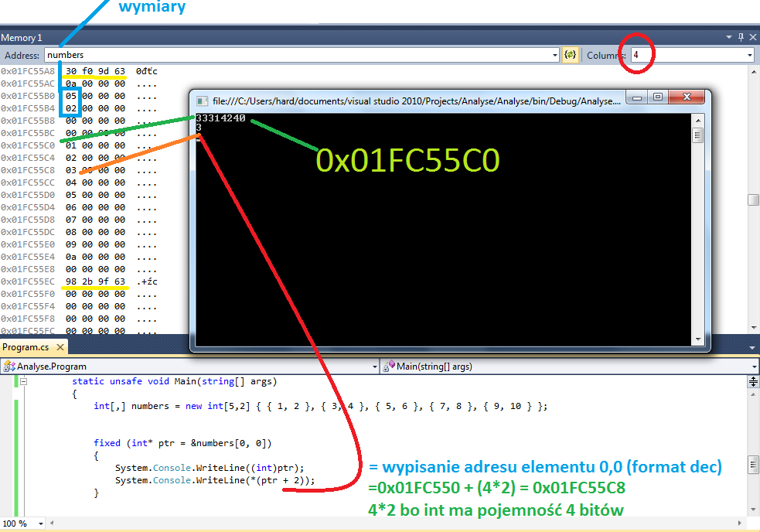
Task: Expand the Address combo box dropdown arrow
Action: 555,55
